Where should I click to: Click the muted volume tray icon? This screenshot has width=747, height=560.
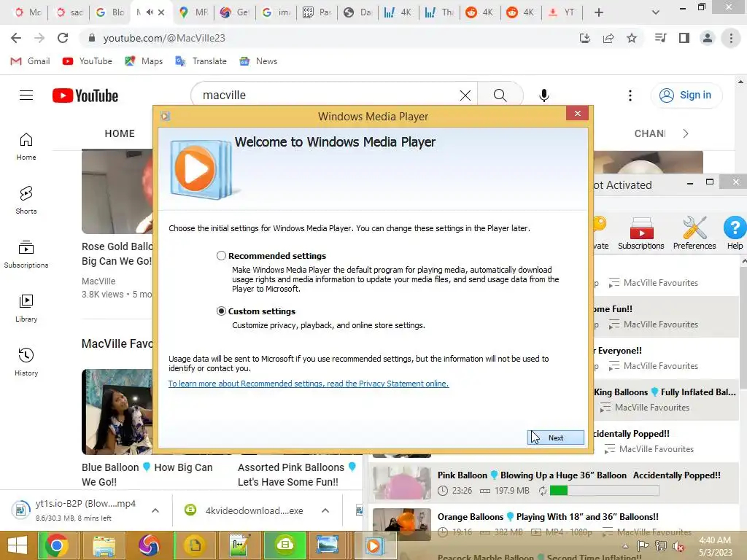click(678, 547)
